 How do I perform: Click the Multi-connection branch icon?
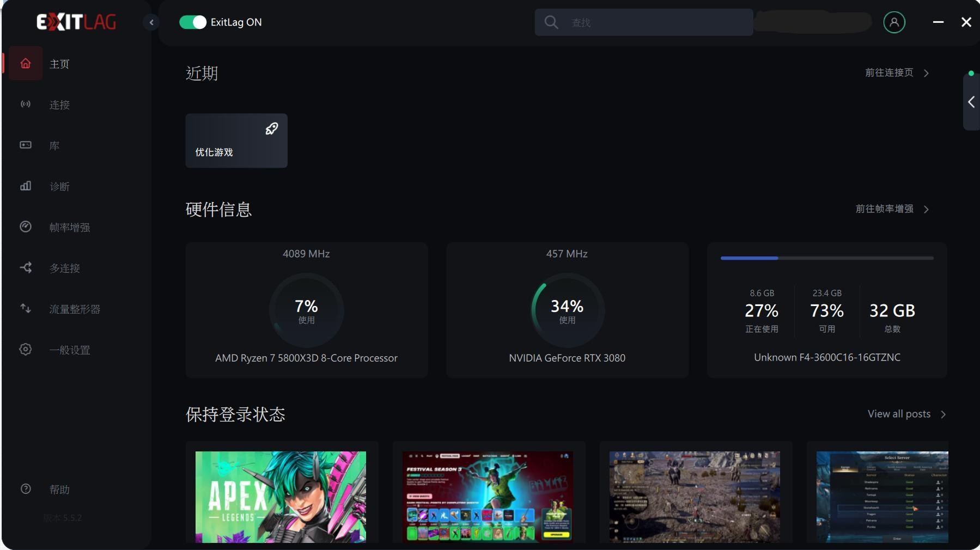pos(26,267)
